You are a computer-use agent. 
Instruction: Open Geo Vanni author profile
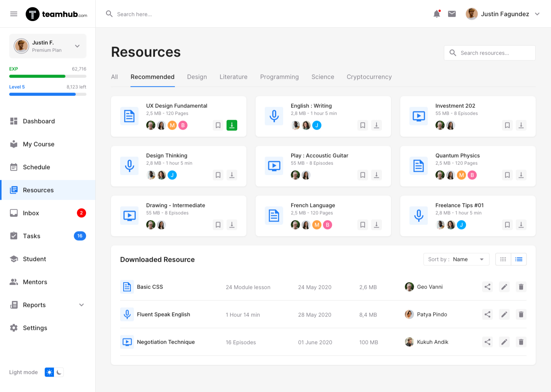[x=424, y=287]
